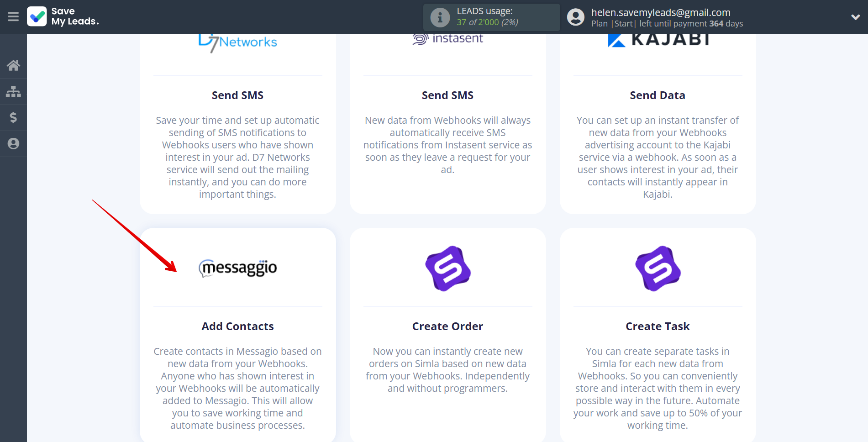
Task: Click the '37 of 2'000 (2%)' usage text
Action: coord(487,22)
